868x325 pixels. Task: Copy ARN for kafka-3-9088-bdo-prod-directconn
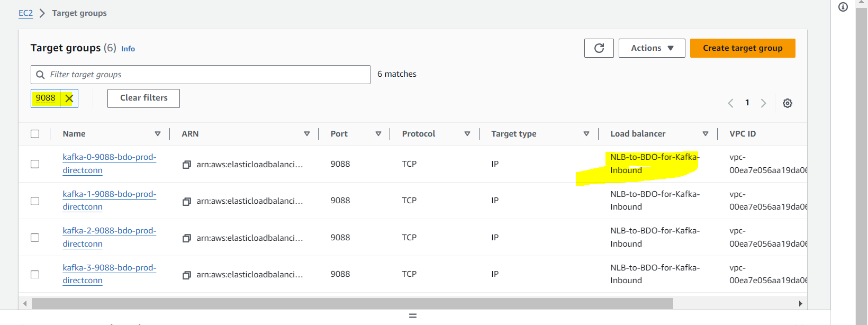[186, 275]
